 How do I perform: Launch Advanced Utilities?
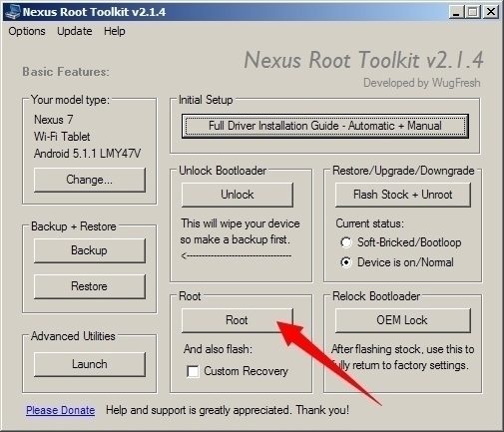point(90,364)
